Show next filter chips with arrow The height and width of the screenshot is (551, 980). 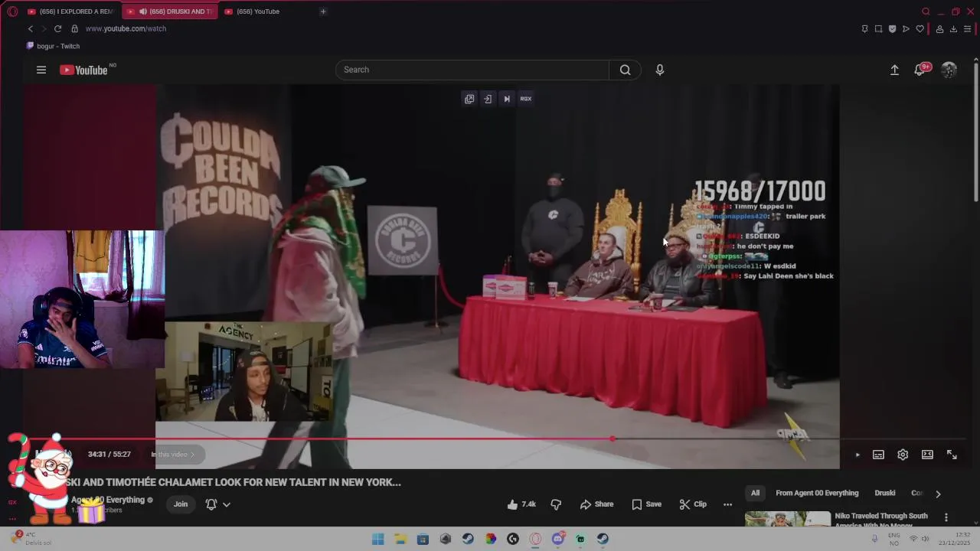tap(938, 494)
